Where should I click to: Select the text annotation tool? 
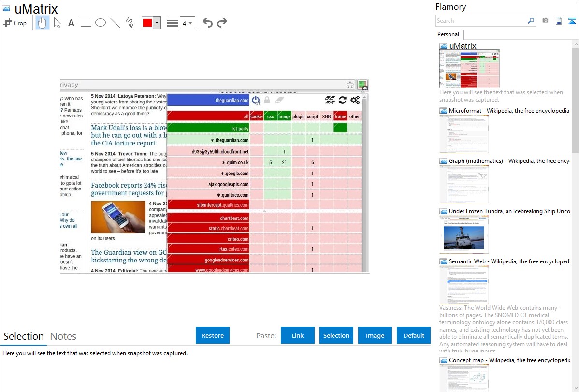pyautogui.click(x=71, y=23)
